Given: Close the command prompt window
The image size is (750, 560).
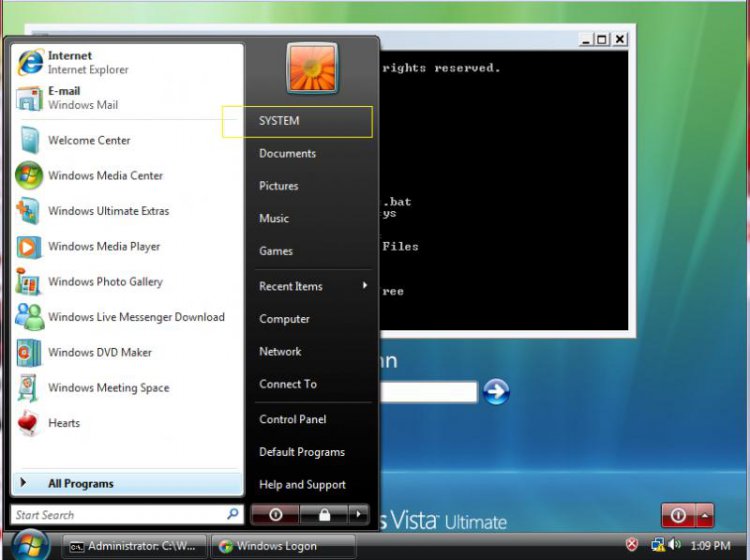Looking at the screenshot, I should point(620,39).
